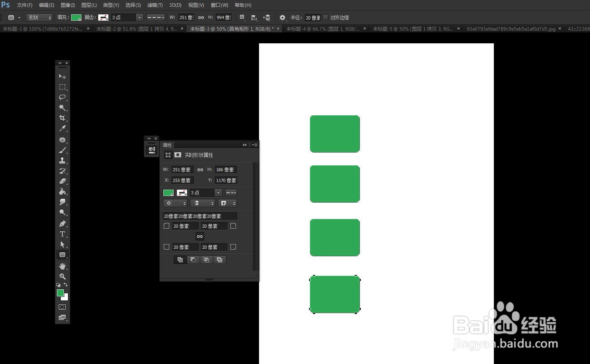Image resolution: width=590 pixels, height=364 pixels.
Task: Click the Exclude Overlapping Shapes button
Action: 220,260
